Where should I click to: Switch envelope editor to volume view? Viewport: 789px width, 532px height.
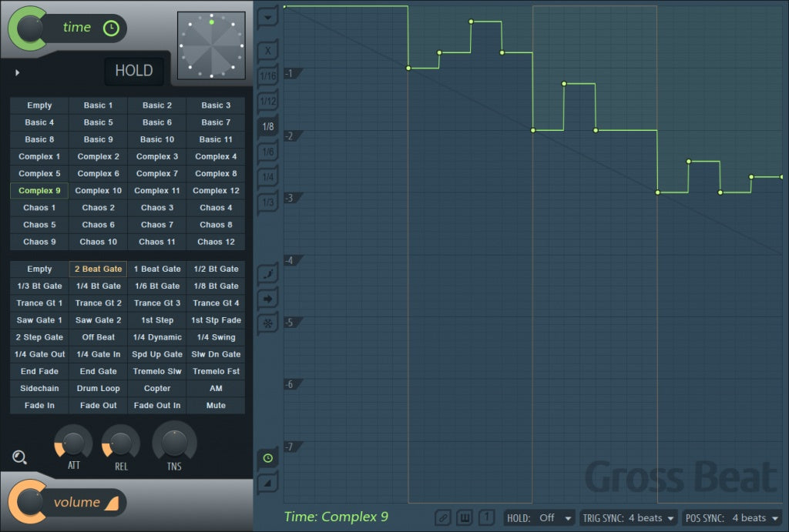pyautogui.click(x=267, y=483)
